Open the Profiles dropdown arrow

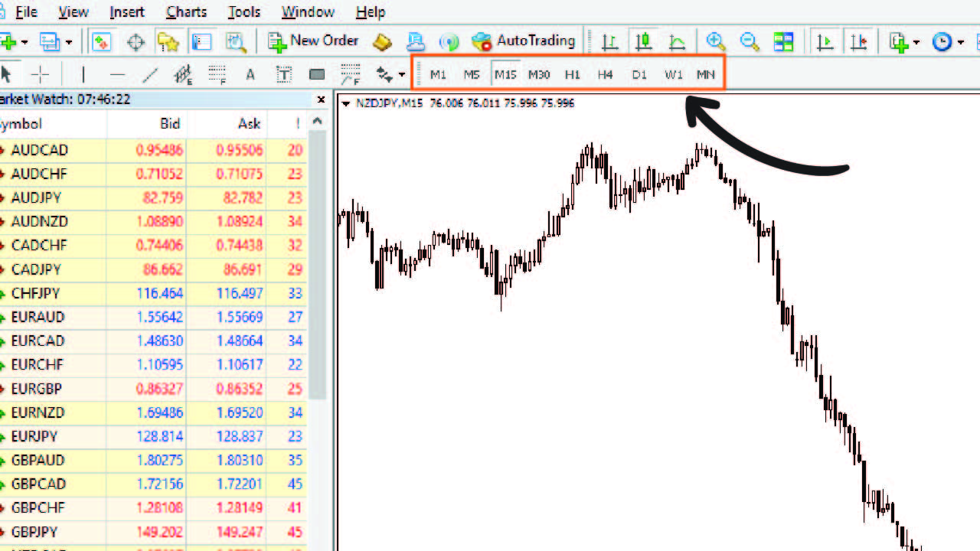click(69, 42)
